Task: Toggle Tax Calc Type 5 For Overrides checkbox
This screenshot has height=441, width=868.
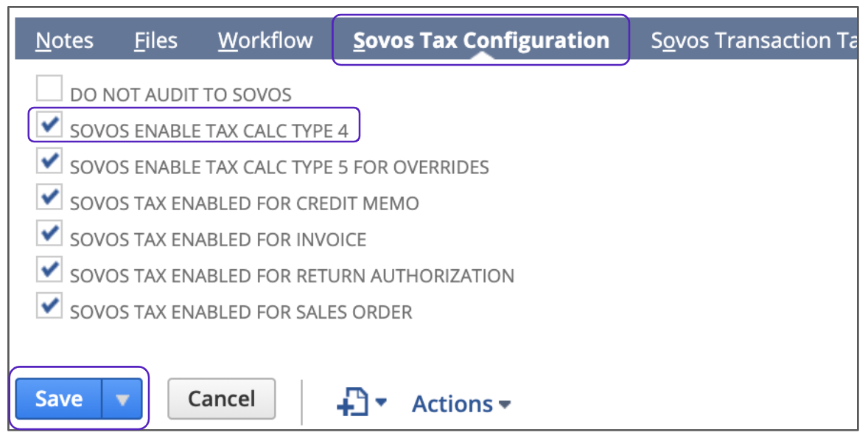Action: coord(49,161)
